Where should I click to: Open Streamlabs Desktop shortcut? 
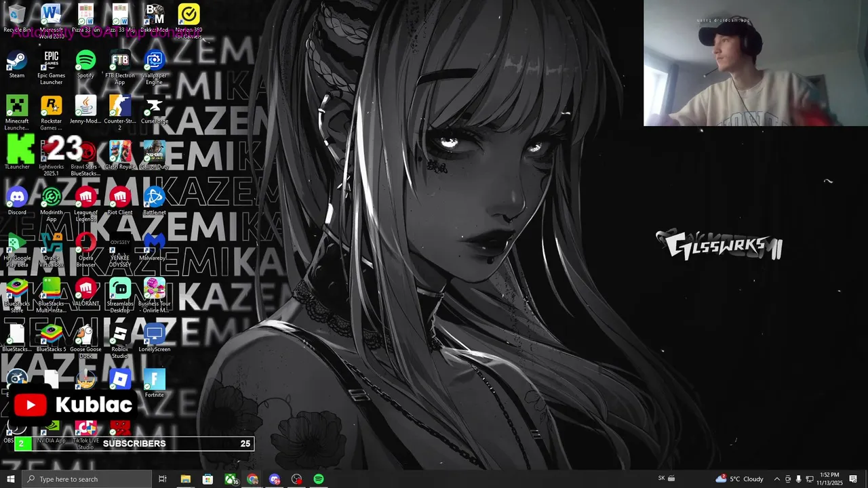coord(120,296)
